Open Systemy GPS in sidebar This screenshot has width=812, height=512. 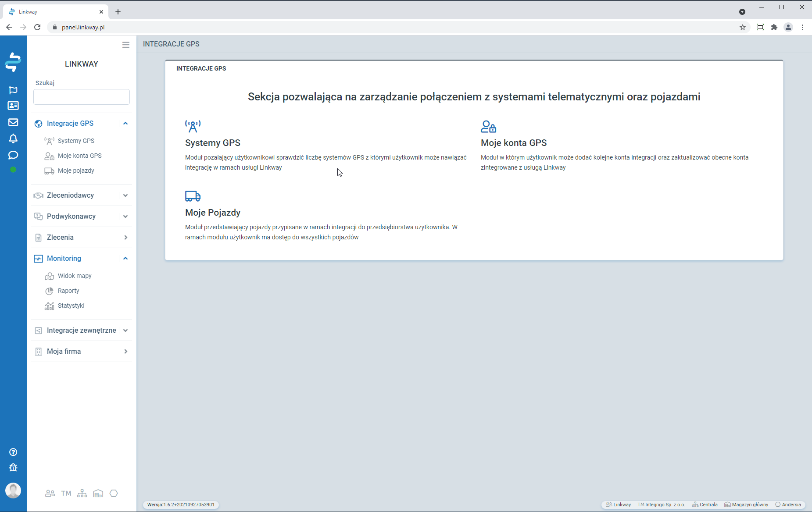pyautogui.click(x=76, y=141)
